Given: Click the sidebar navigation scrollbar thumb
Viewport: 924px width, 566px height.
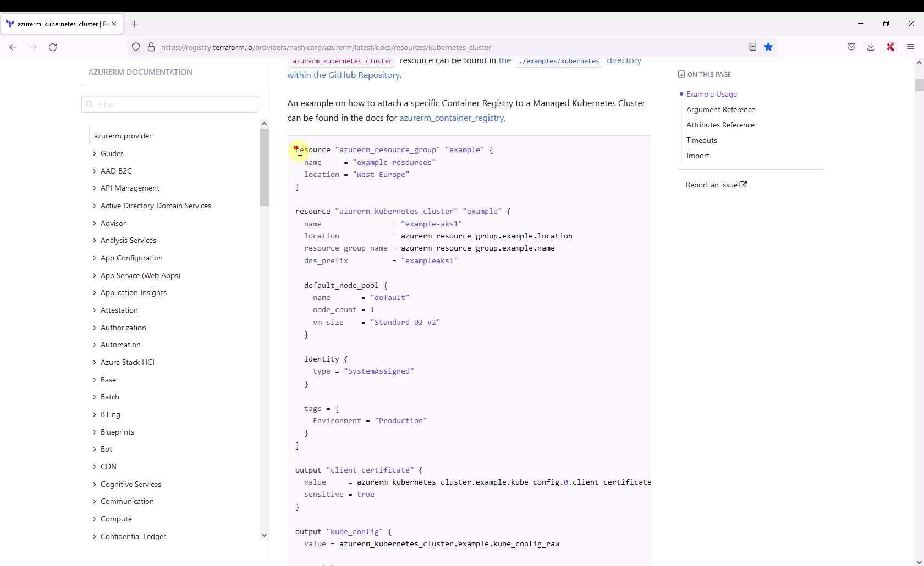Looking at the screenshot, I should [265, 168].
